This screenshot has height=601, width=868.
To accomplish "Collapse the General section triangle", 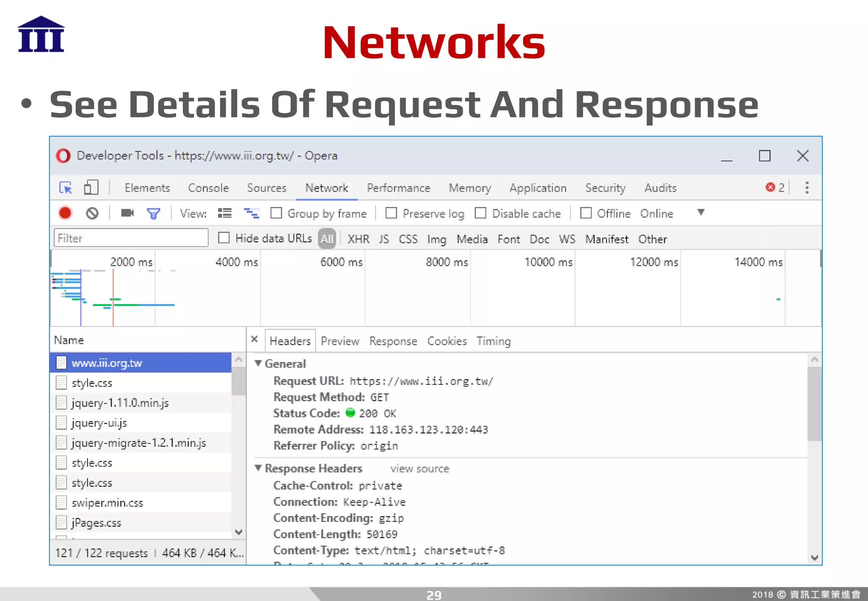I will (x=258, y=363).
